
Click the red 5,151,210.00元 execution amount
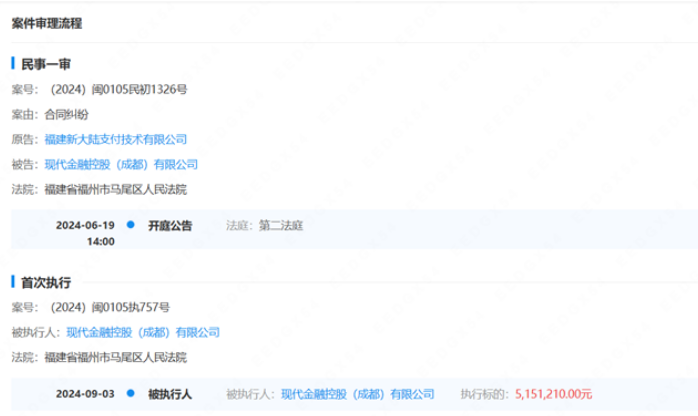click(x=553, y=394)
